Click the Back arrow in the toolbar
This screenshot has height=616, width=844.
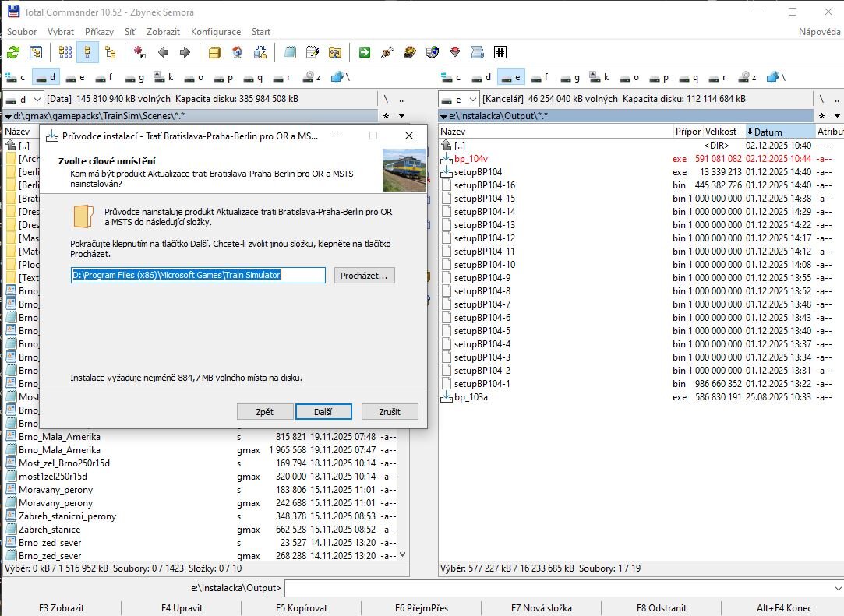[163, 52]
